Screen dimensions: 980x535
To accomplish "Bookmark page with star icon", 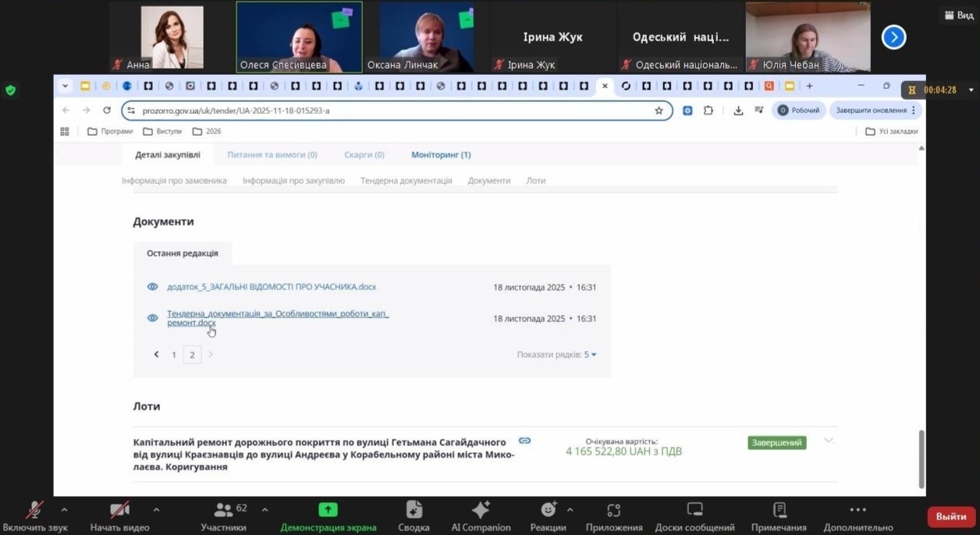I will pos(659,111).
